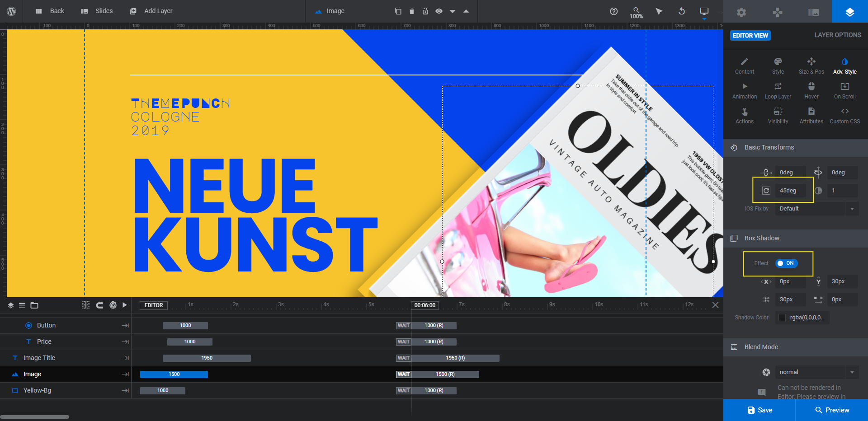Click the WordPress logo icon

coord(11,11)
